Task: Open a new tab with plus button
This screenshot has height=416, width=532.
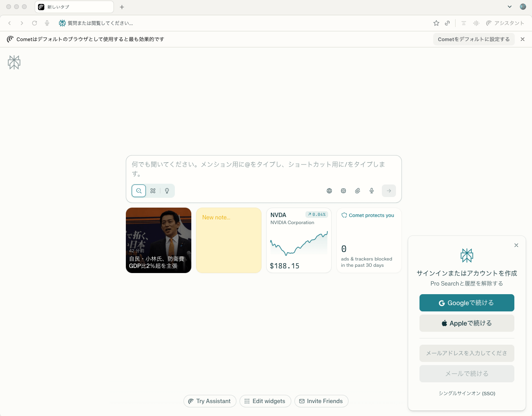Action: point(122,7)
